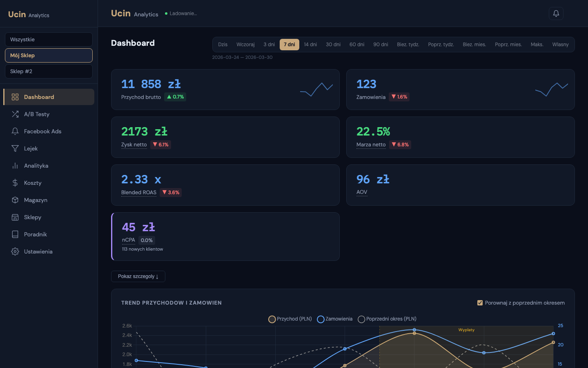The width and height of the screenshot is (588, 368).
Task: Click the Przychod brutto label
Action: [141, 97]
